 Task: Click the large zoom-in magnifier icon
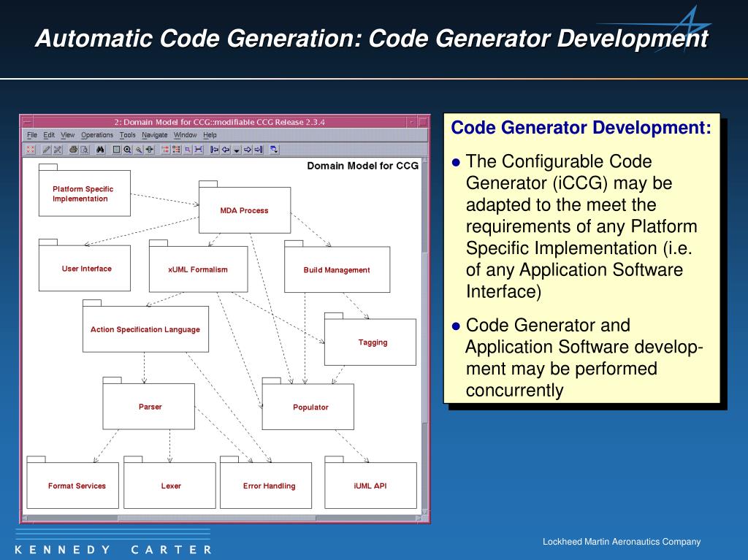pos(127,149)
